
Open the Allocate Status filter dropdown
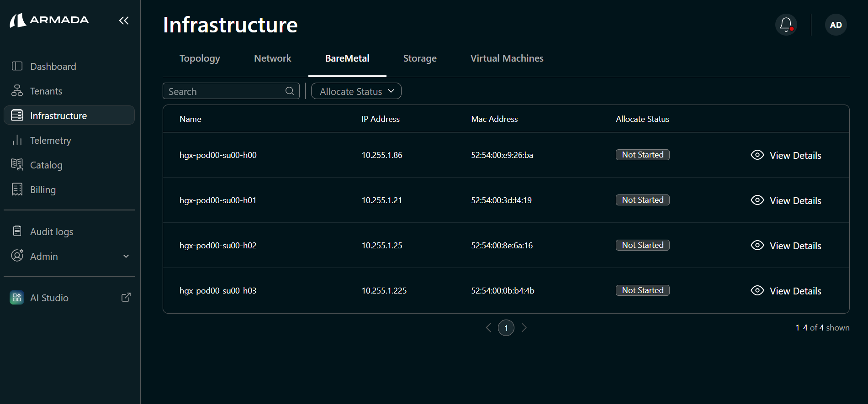click(x=356, y=91)
